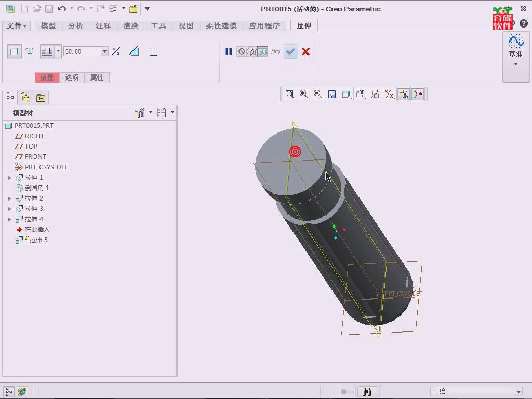Open depth value dropdown arrow

click(x=104, y=51)
